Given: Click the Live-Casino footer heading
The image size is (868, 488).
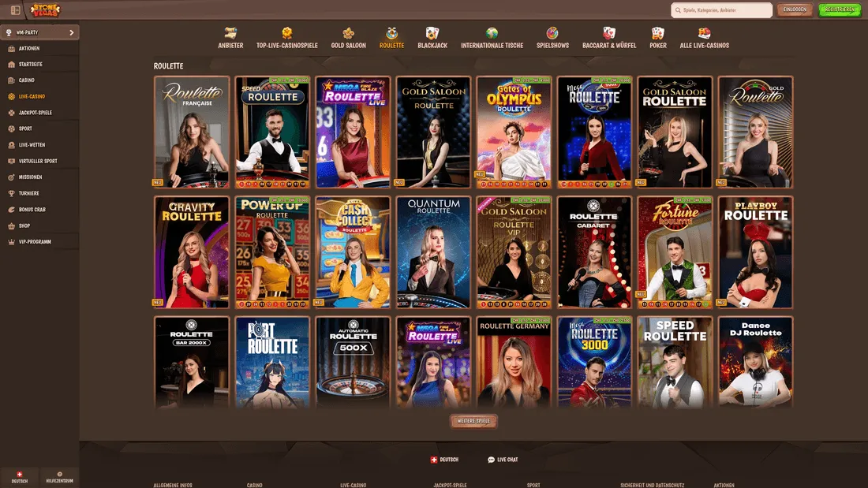Looking at the screenshot, I should click(x=354, y=485).
